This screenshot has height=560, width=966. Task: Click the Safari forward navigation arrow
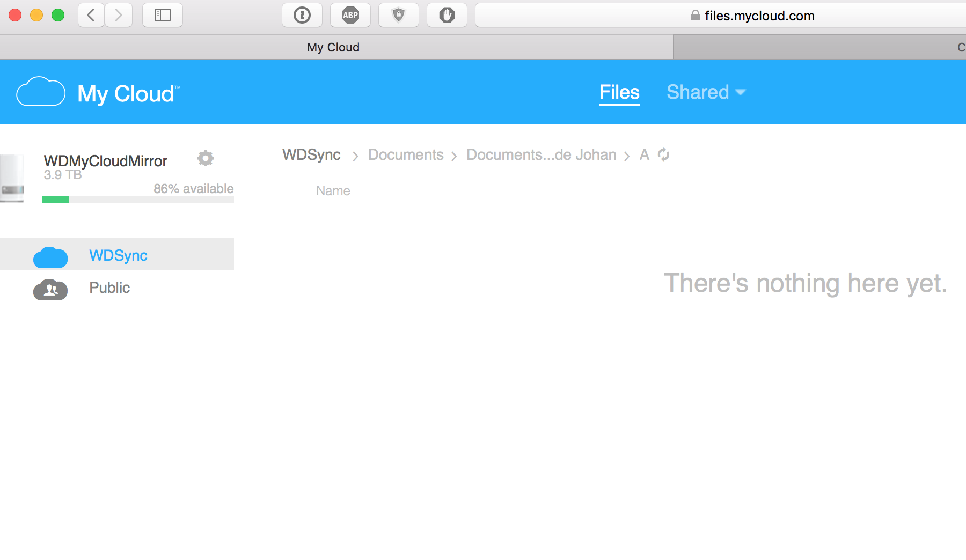pyautogui.click(x=119, y=15)
